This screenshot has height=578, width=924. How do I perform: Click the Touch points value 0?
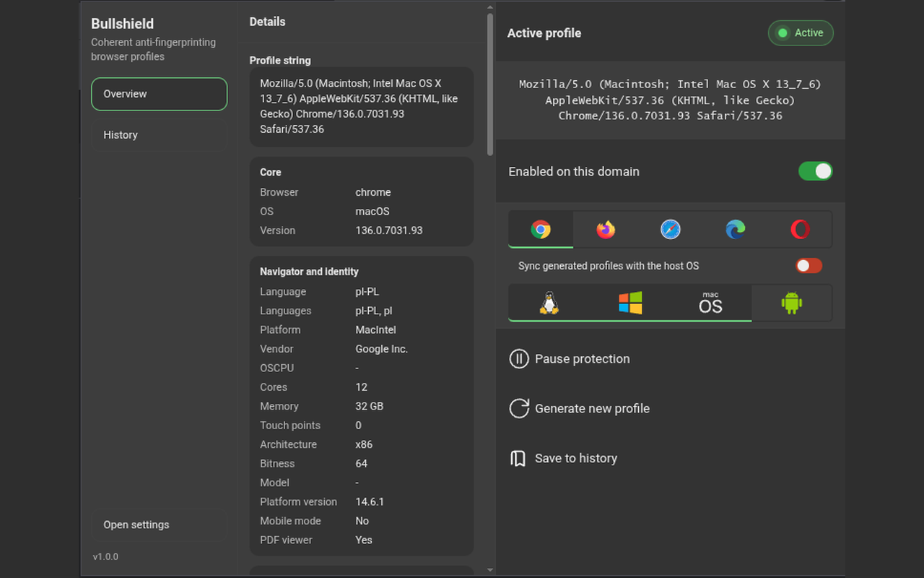(x=358, y=426)
